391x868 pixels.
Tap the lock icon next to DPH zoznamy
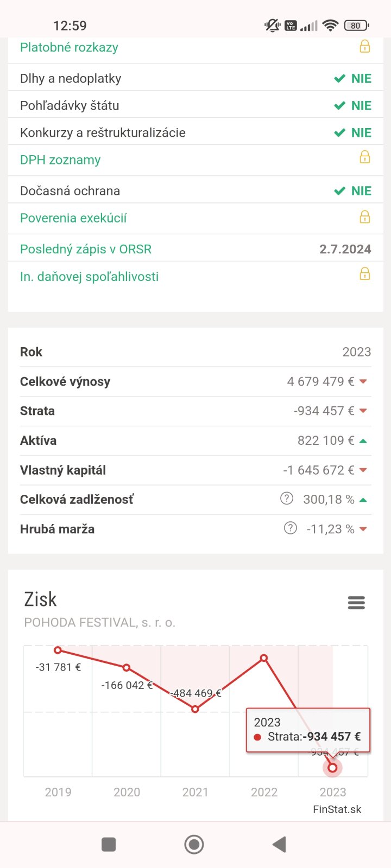pos(365,157)
